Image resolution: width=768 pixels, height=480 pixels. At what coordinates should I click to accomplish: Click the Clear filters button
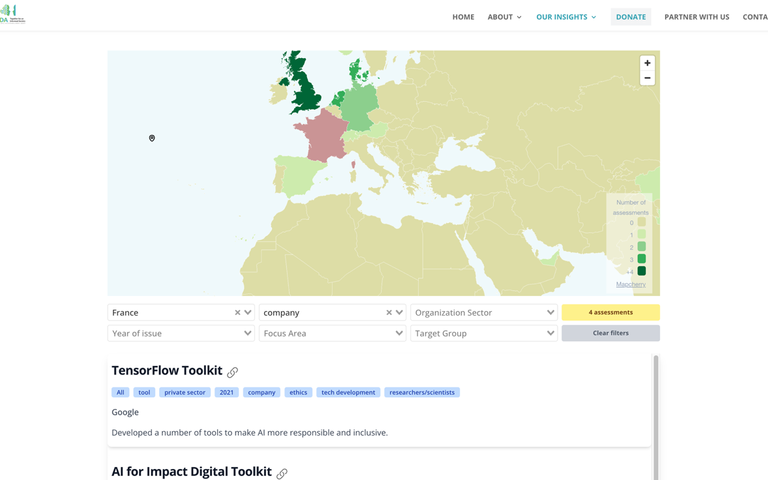[610, 333]
